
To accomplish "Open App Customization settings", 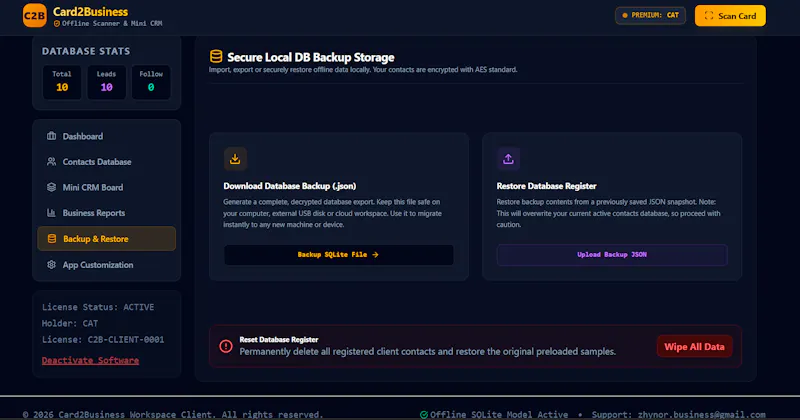I will 107,264.
